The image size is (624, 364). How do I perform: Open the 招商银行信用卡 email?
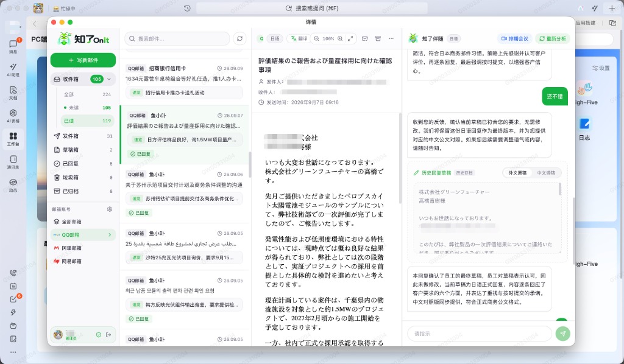tap(184, 81)
